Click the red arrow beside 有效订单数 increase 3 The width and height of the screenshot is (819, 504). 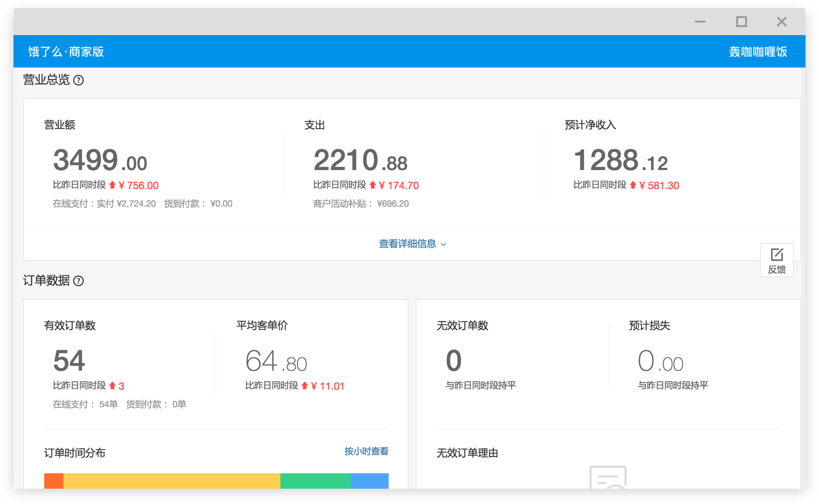pyautogui.click(x=112, y=386)
